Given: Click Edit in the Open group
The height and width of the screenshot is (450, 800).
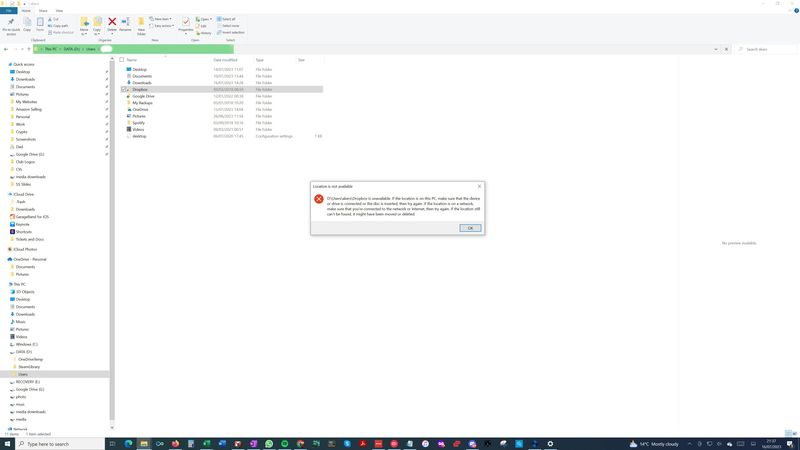Looking at the screenshot, I should tap(202, 26).
